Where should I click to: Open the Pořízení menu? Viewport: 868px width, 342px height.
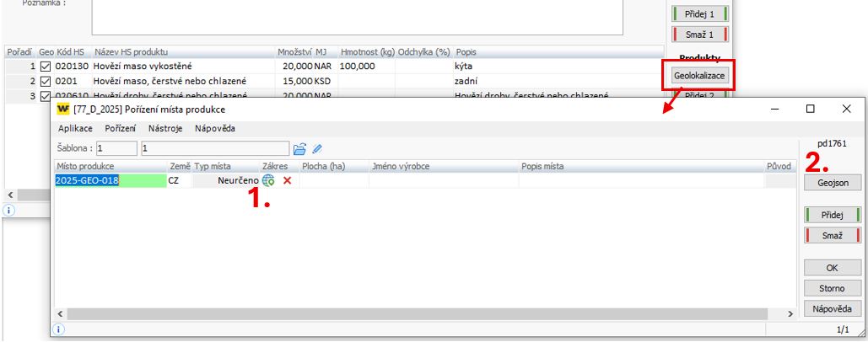click(121, 128)
